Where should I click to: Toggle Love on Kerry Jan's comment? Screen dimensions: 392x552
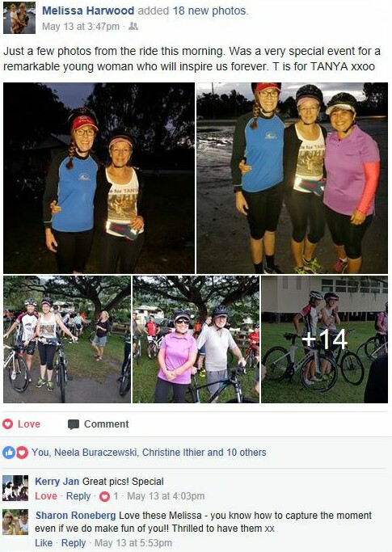tap(46, 496)
